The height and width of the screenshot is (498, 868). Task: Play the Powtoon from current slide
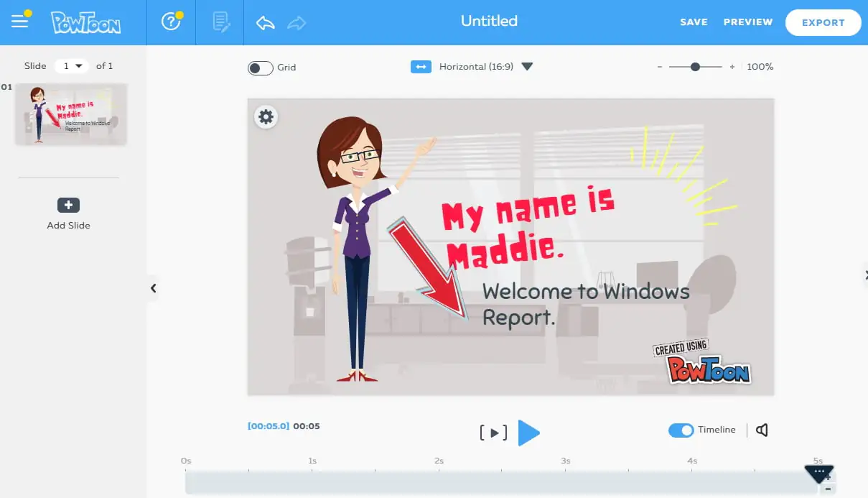pyautogui.click(x=528, y=433)
